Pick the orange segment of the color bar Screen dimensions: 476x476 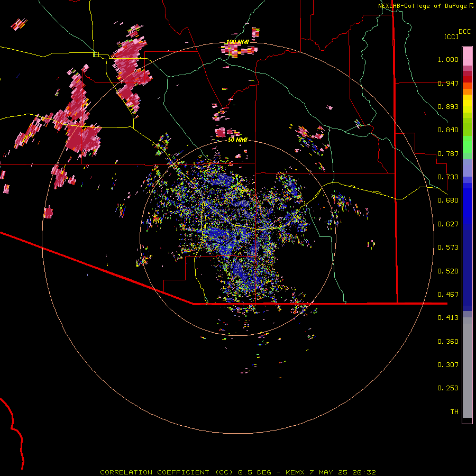pos(467,92)
